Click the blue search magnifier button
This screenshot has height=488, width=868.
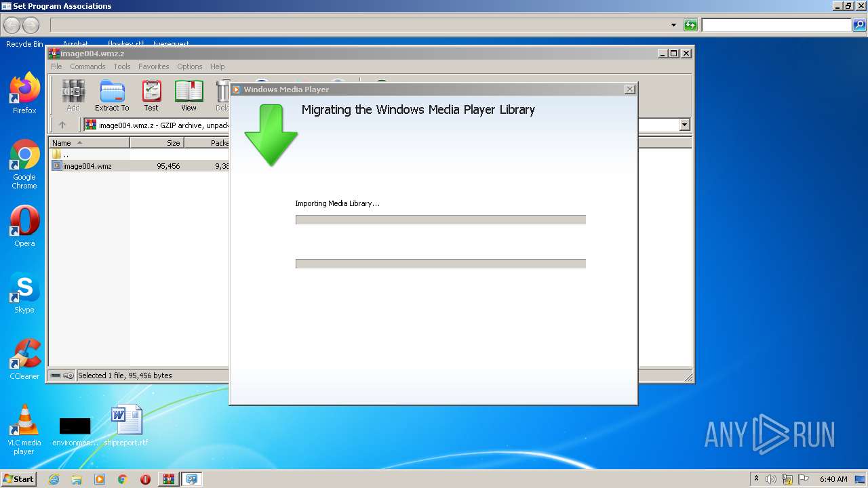859,25
